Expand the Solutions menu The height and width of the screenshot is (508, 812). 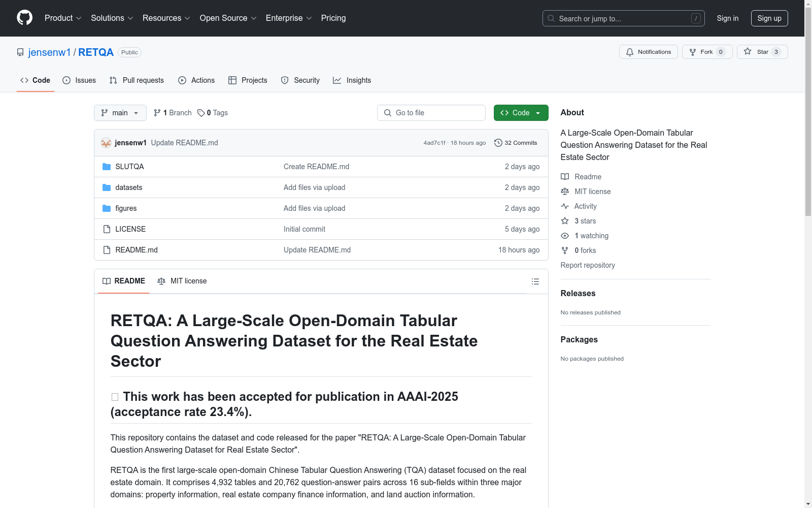coord(112,18)
